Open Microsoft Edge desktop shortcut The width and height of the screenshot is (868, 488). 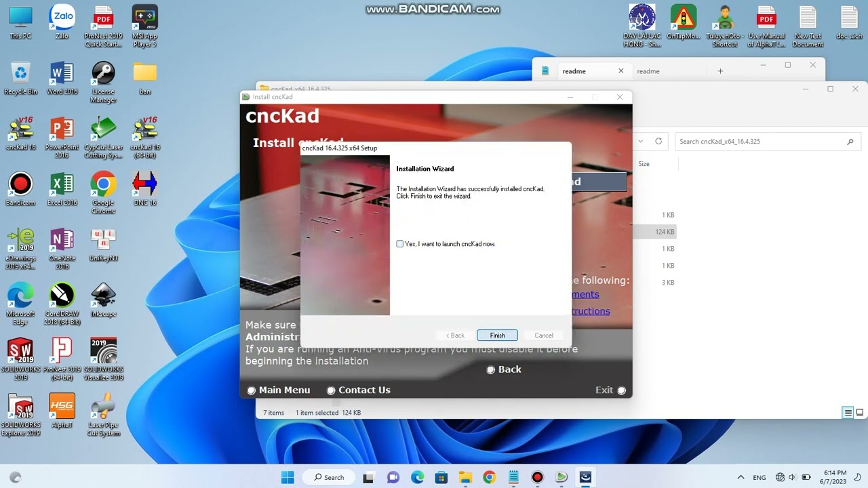pyautogui.click(x=20, y=304)
